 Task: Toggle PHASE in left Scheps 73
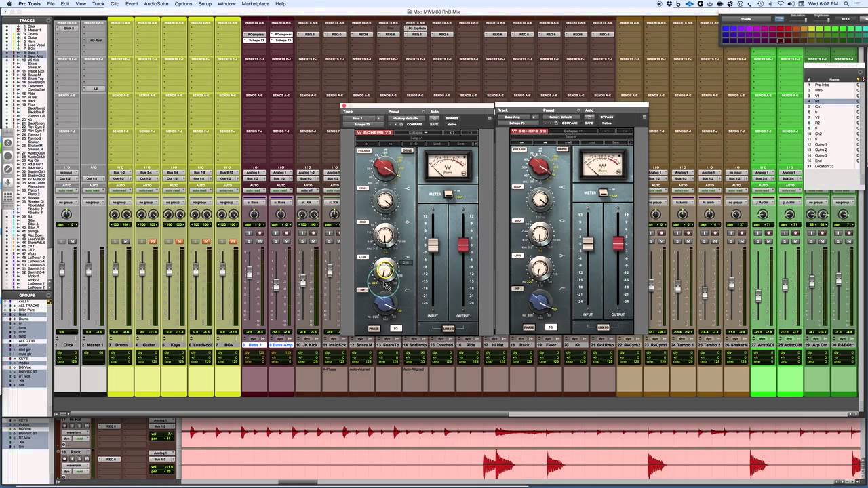point(374,329)
